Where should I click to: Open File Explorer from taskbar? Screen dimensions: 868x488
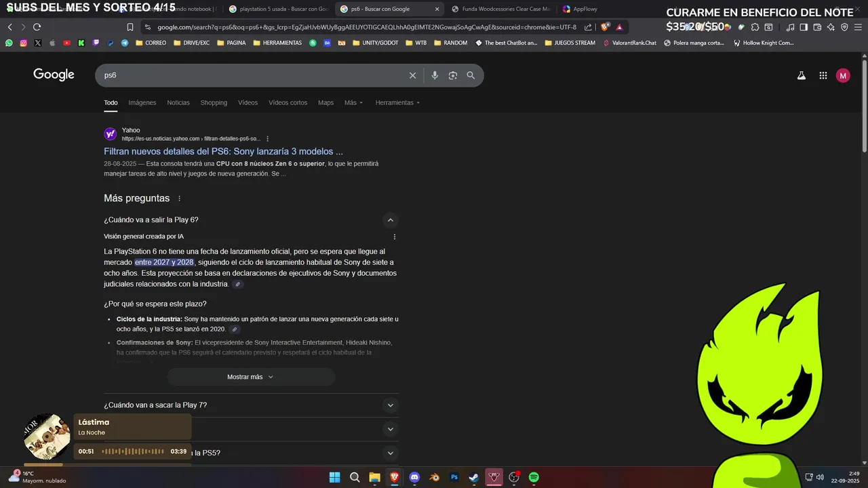pyautogui.click(x=374, y=477)
